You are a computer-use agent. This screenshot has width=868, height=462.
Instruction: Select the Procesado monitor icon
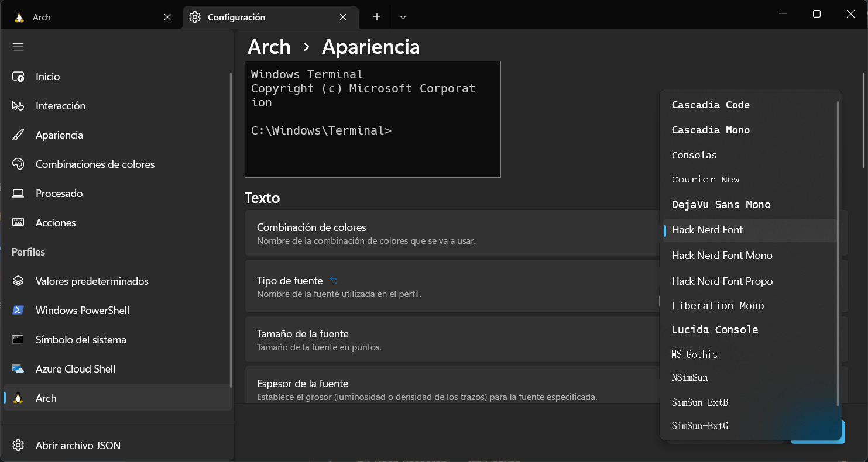18,194
